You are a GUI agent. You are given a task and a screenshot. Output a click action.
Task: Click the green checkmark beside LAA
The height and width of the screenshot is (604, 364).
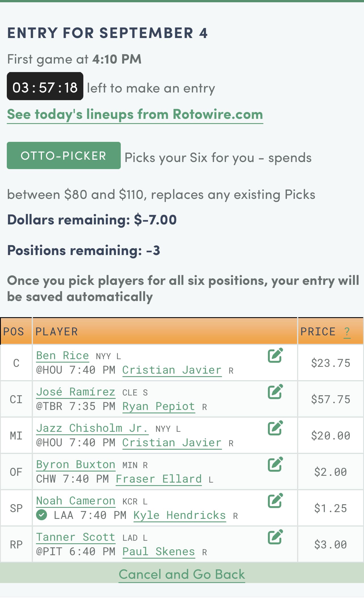click(42, 515)
